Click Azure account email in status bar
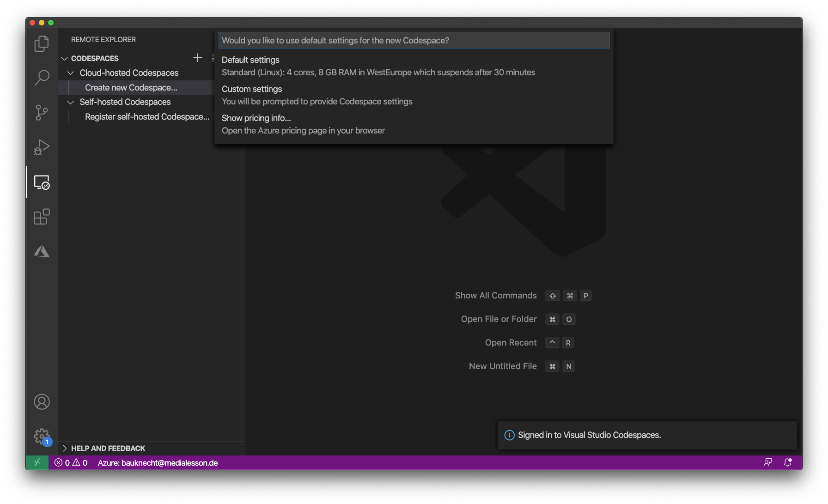Screen dimensions: 828x504 (158, 462)
